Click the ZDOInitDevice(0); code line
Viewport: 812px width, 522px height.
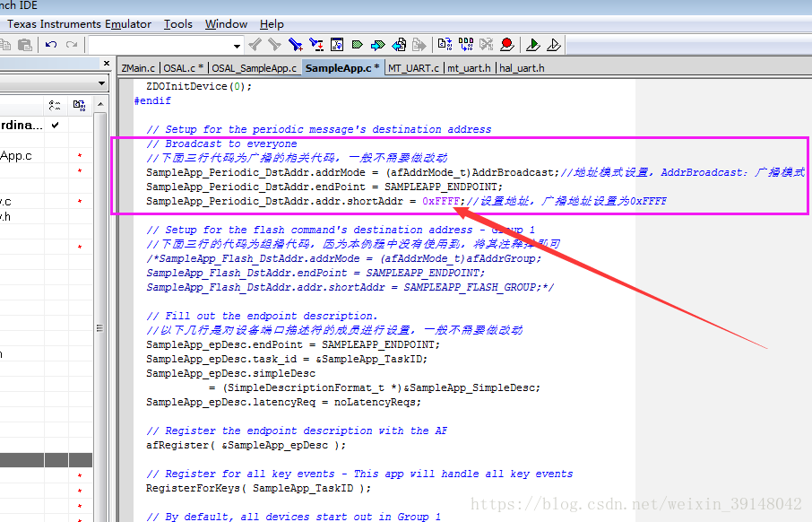tap(199, 86)
